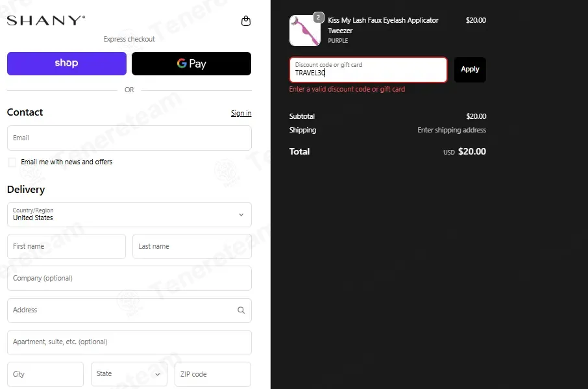This screenshot has height=389, width=588.
Task: Click the eyelash applicator product thumbnail
Action: click(x=305, y=31)
